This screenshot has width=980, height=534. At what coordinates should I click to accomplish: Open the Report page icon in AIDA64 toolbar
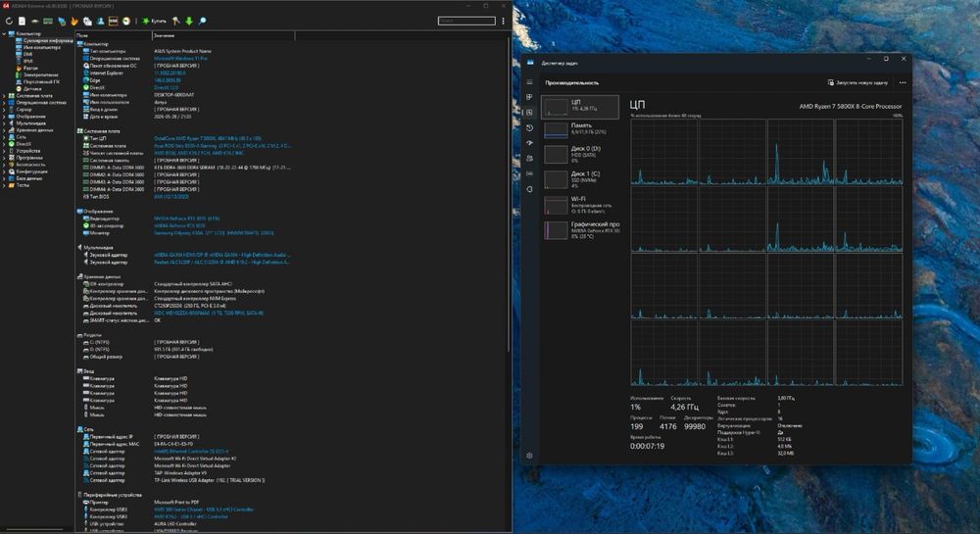(22, 22)
